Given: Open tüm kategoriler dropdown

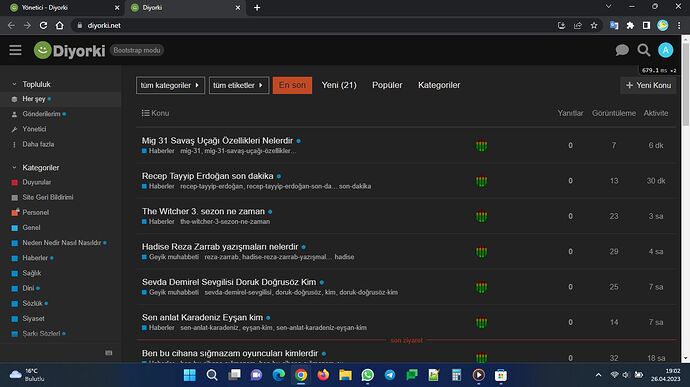Looking at the screenshot, I should [170, 85].
